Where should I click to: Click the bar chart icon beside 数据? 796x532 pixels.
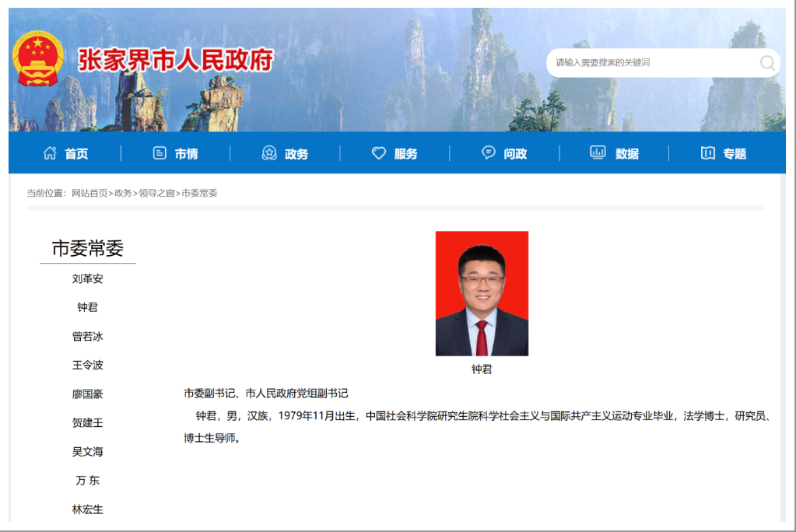pos(598,153)
